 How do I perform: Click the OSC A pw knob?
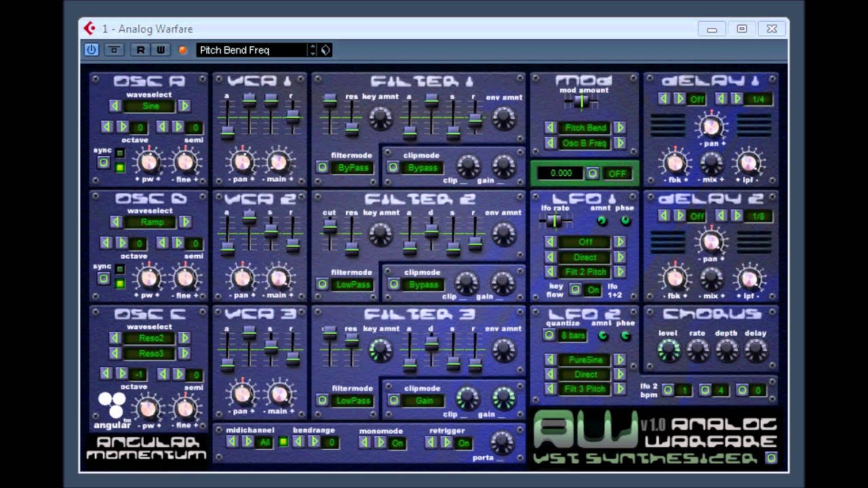click(148, 162)
